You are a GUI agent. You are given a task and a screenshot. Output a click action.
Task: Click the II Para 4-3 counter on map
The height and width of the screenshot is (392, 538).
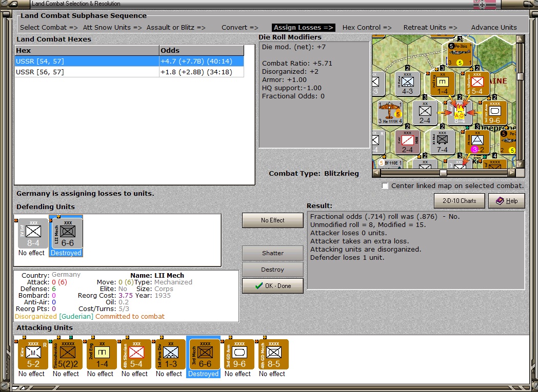coord(407,84)
